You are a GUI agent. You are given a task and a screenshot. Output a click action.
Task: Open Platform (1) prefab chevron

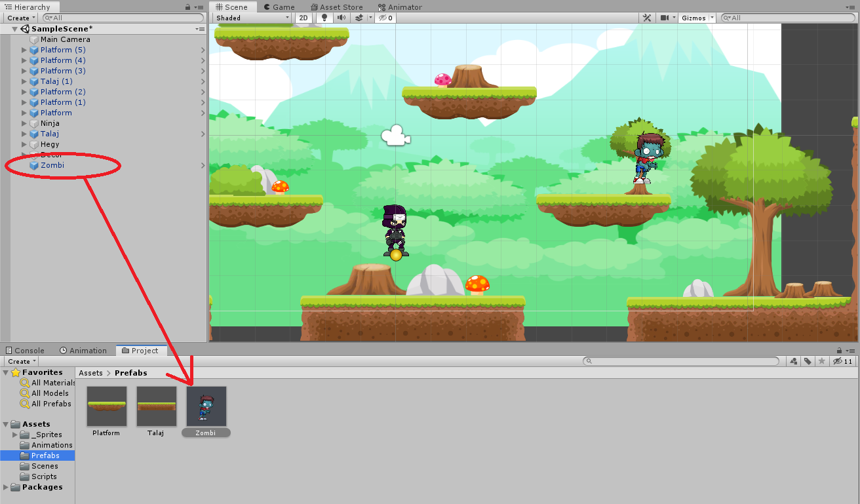point(203,102)
